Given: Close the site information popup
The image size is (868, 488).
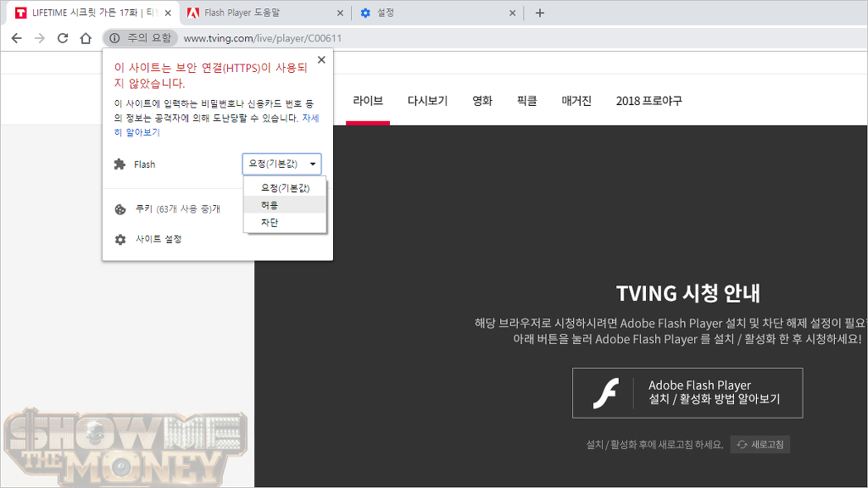Looking at the screenshot, I should (321, 60).
